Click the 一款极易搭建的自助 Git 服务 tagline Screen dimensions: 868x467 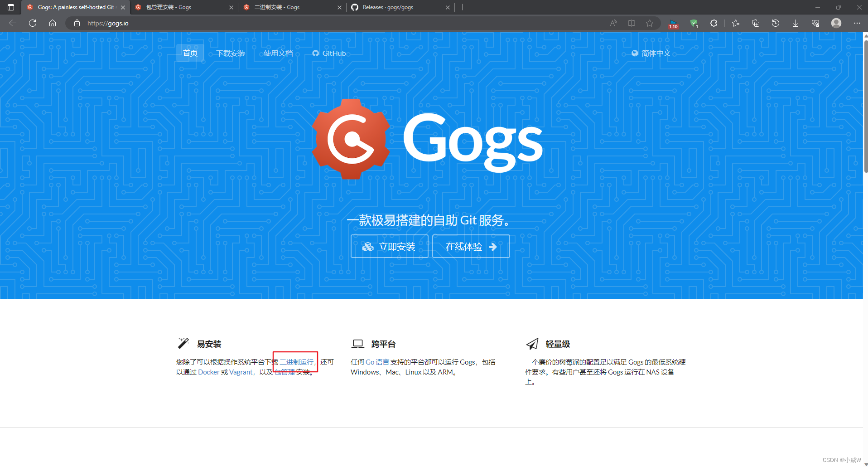coord(430,220)
